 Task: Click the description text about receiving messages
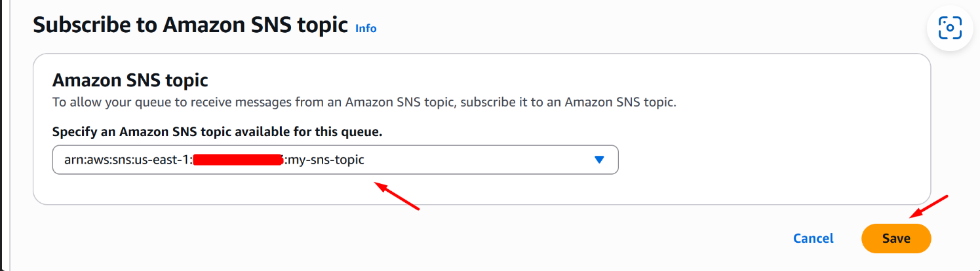[x=373, y=103]
